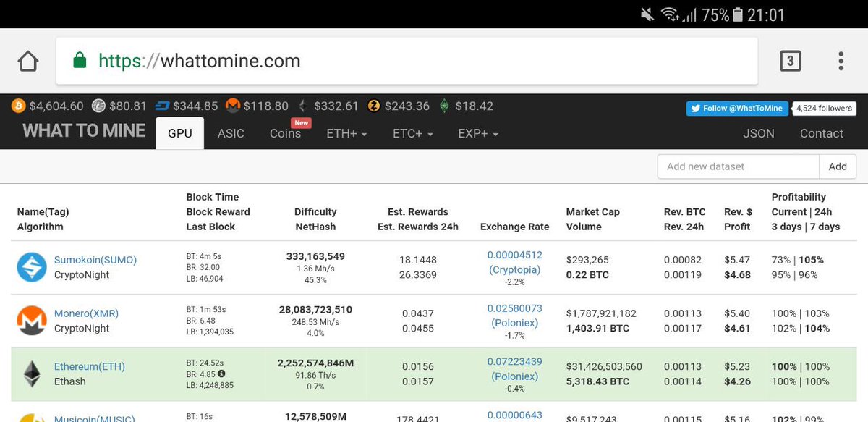Viewport: 868px width, 422px height.
Task: Open the Coins tab marked New
Action: click(x=285, y=133)
